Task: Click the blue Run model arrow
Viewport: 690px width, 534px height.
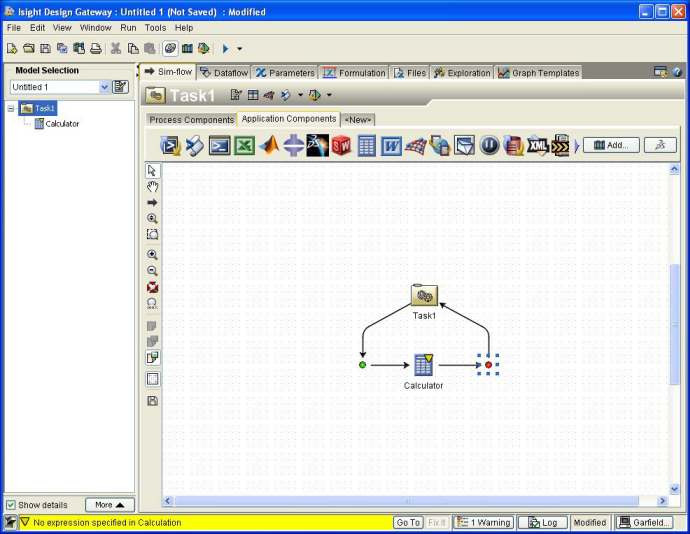Action: click(225, 48)
